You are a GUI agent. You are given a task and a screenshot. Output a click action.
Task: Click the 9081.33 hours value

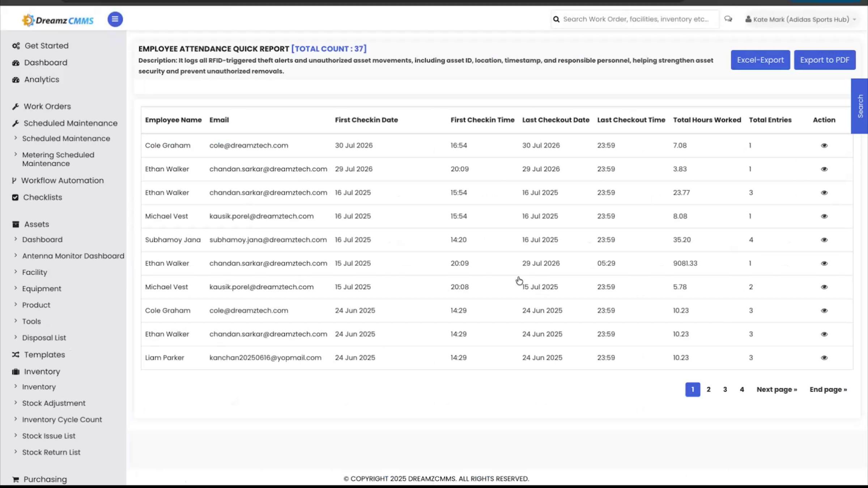pos(685,264)
